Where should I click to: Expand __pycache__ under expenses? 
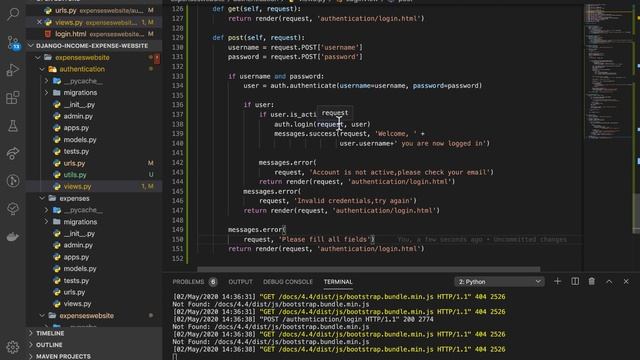point(47,210)
